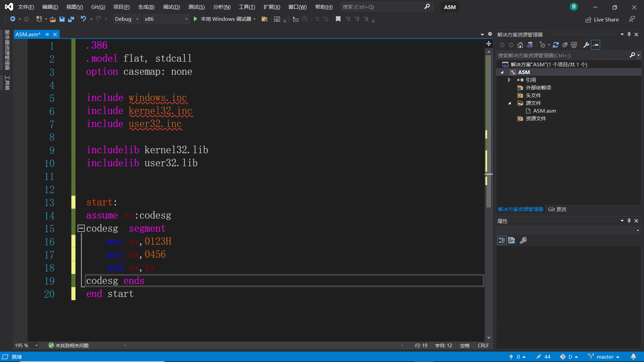Open the Debug configuration dropdown

(127, 19)
